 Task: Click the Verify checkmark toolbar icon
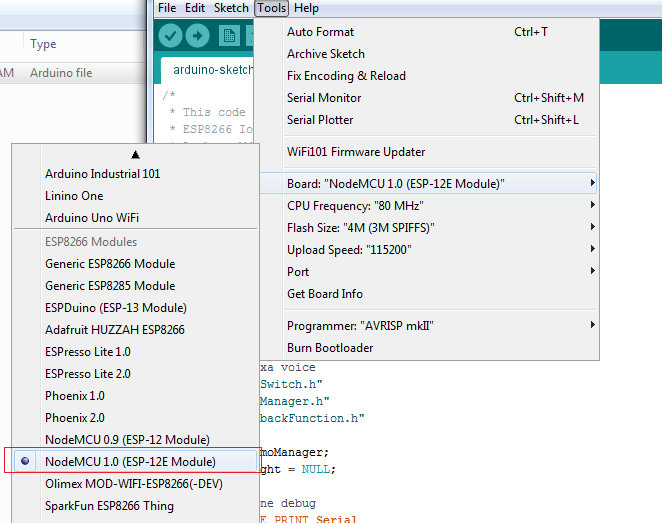[x=170, y=35]
